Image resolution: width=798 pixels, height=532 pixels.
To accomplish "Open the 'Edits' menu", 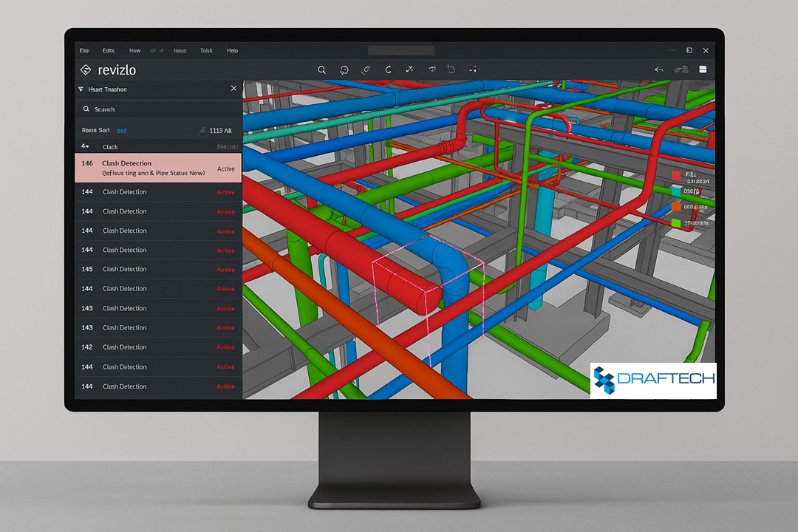I will point(109,51).
